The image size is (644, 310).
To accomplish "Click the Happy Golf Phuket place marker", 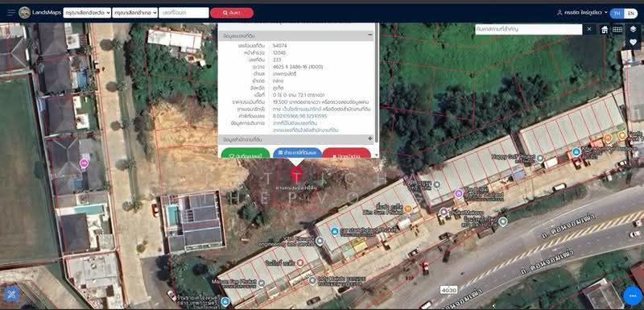I will tap(540, 158).
